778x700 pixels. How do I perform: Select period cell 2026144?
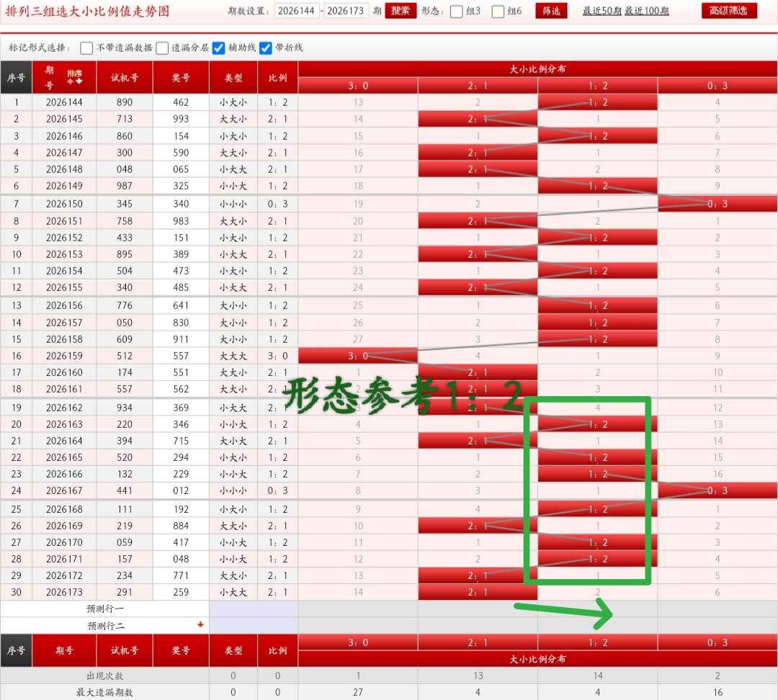click(65, 102)
